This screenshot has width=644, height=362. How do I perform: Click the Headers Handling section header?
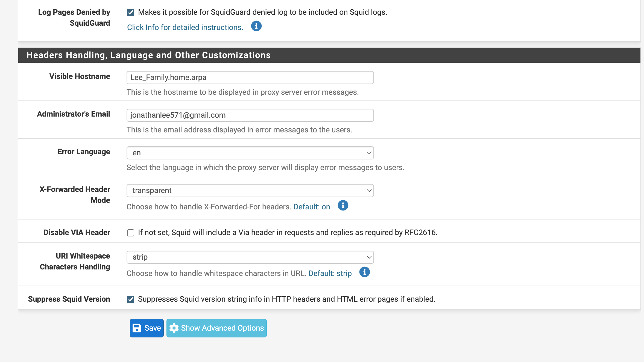coord(329,55)
